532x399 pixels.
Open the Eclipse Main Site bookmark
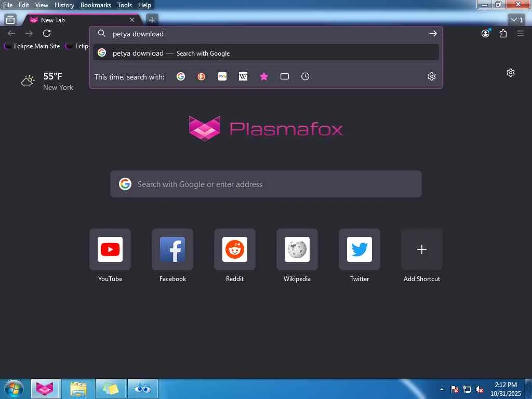tap(32, 46)
